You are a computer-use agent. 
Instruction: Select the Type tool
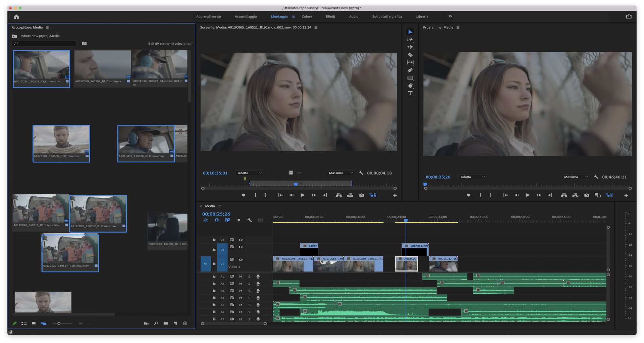tap(410, 93)
